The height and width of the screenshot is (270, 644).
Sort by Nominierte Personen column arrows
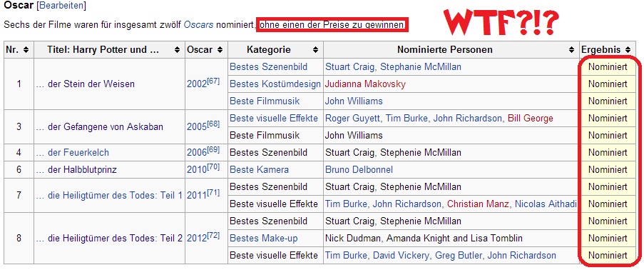click(572, 50)
